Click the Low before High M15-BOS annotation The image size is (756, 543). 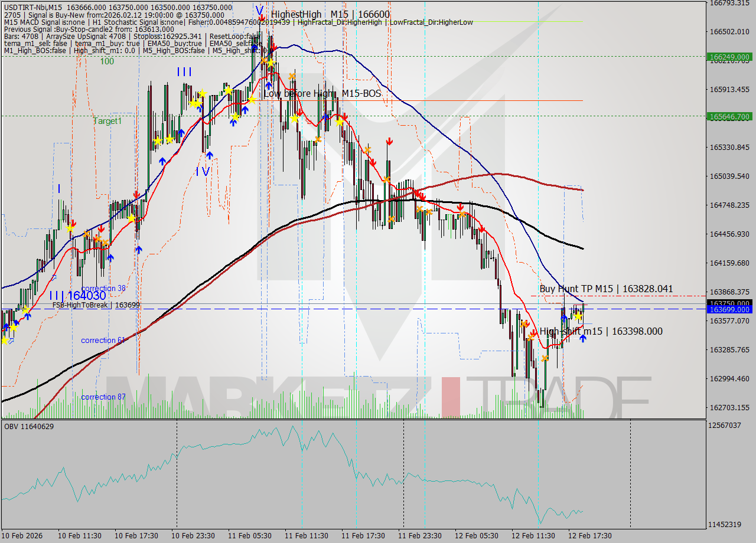pos(322,93)
